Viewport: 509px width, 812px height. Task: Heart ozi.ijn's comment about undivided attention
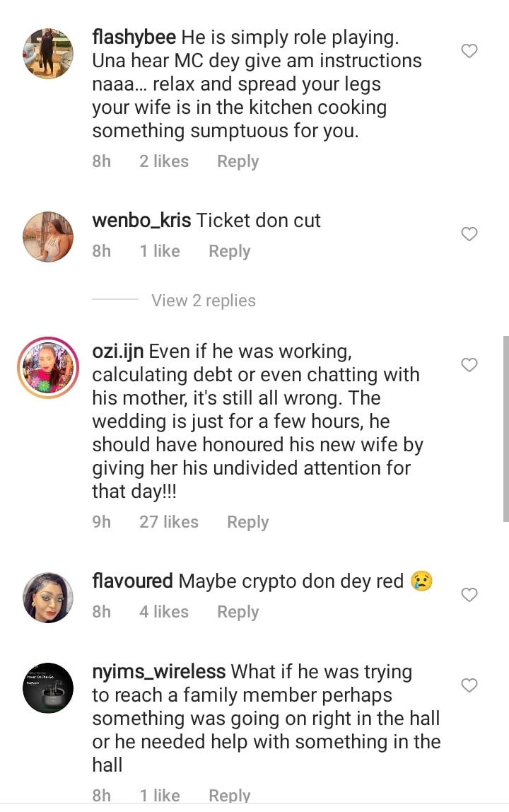[469, 365]
